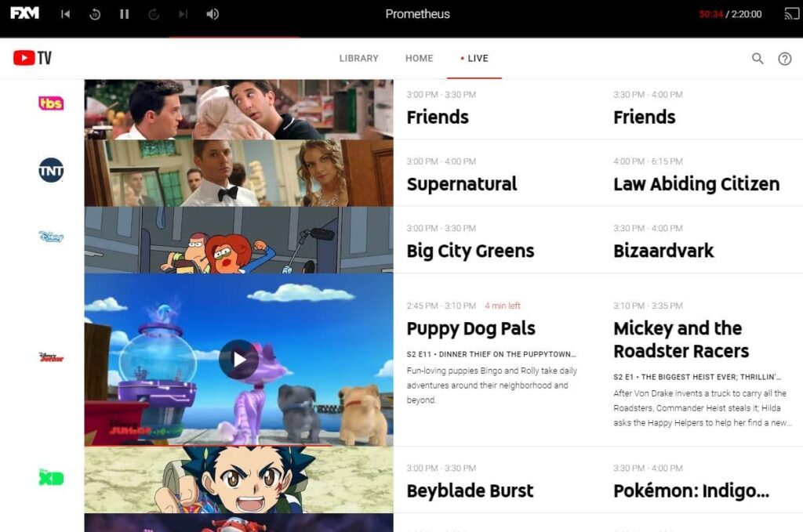This screenshot has height=532, width=803.
Task: Switch to the LIBRARY tab
Action: [x=358, y=58]
